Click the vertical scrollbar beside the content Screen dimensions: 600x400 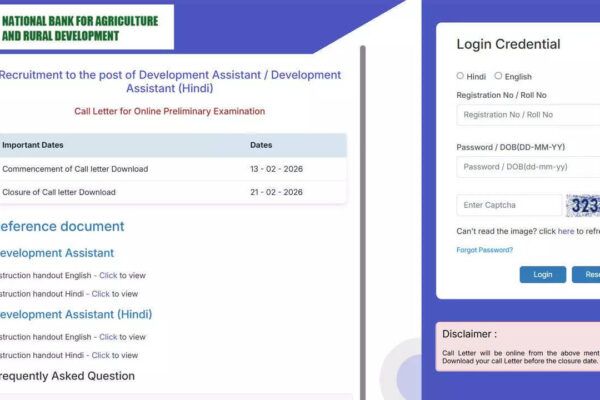pos(363,222)
